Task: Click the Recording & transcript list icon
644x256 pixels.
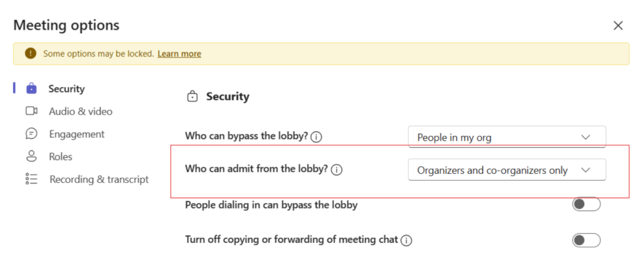Action: coord(31,179)
